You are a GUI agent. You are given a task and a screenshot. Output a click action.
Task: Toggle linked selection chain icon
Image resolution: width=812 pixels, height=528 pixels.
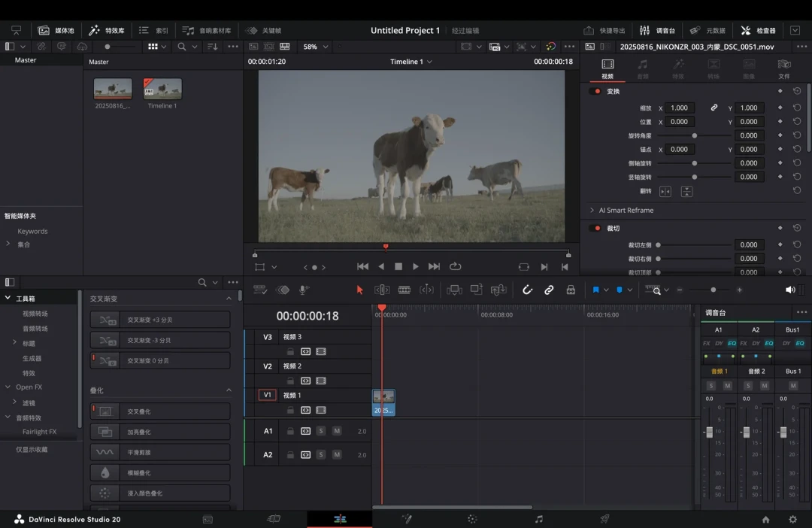(549, 290)
